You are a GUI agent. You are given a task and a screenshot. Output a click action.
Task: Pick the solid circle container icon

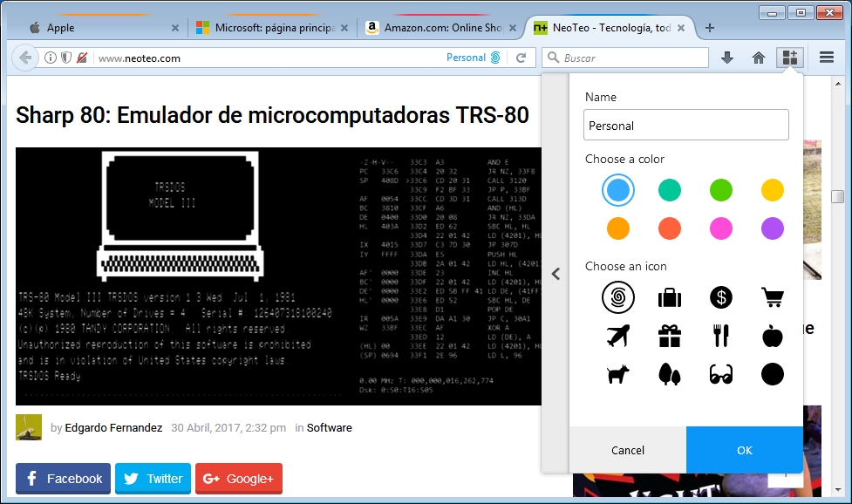772,374
